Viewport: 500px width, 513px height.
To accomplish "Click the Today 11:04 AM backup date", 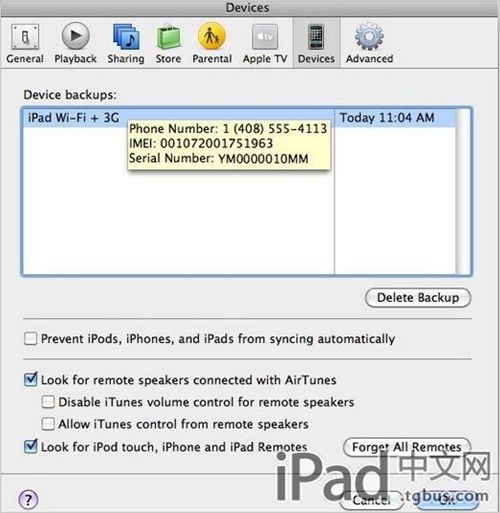I will pyautogui.click(x=387, y=118).
